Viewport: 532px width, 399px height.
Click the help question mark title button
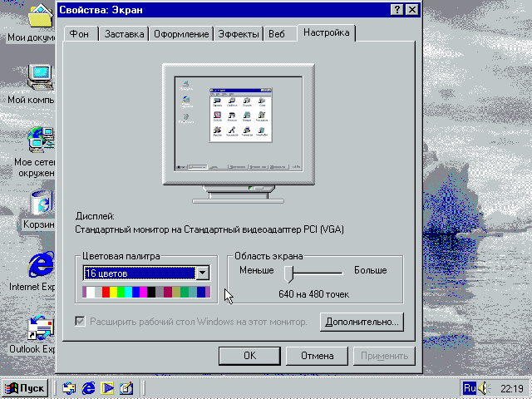(397, 9)
